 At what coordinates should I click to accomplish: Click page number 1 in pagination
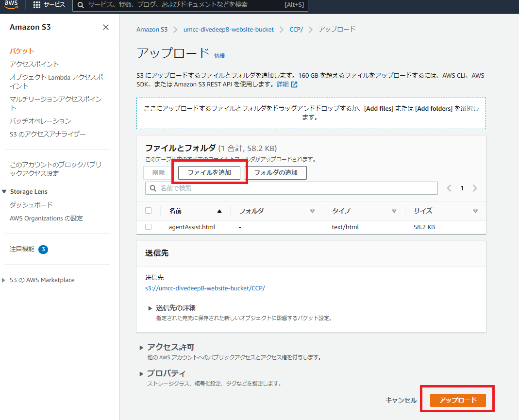click(462, 188)
